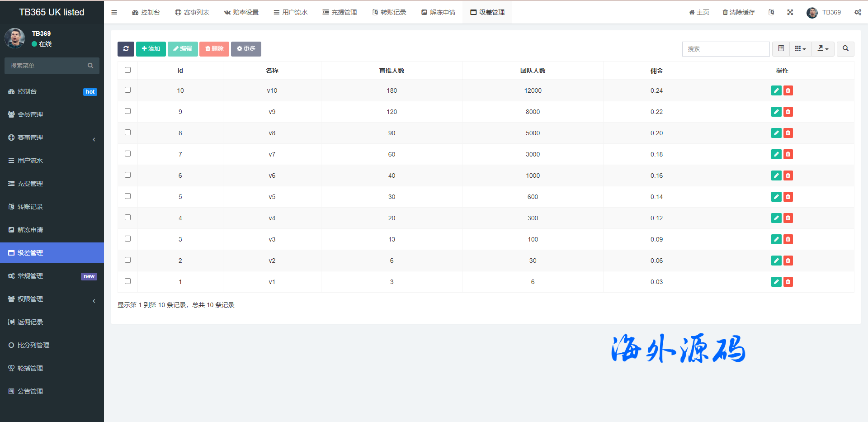Image resolution: width=868 pixels, height=422 pixels.
Task: Click the search magnifier button beside toolbar
Action: click(845, 49)
